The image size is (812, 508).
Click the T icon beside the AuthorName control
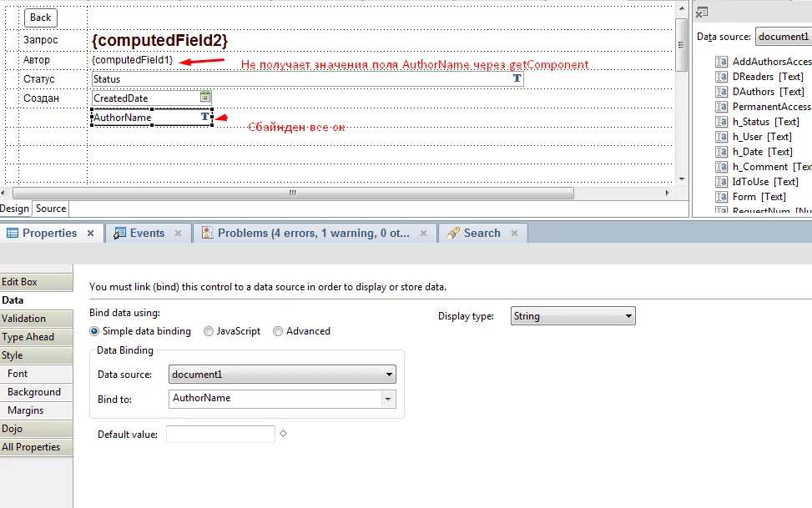click(x=205, y=118)
